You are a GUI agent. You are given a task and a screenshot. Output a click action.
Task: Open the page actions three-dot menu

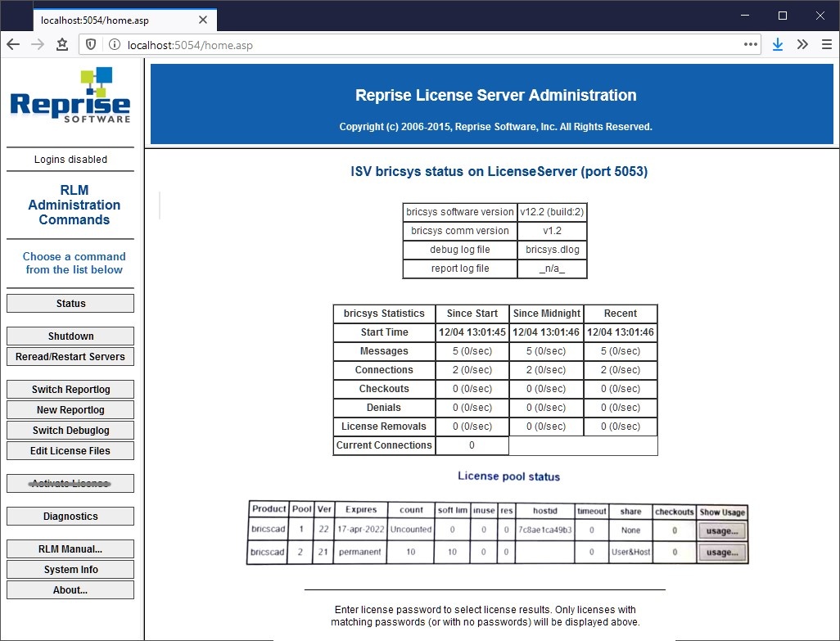click(x=751, y=44)
